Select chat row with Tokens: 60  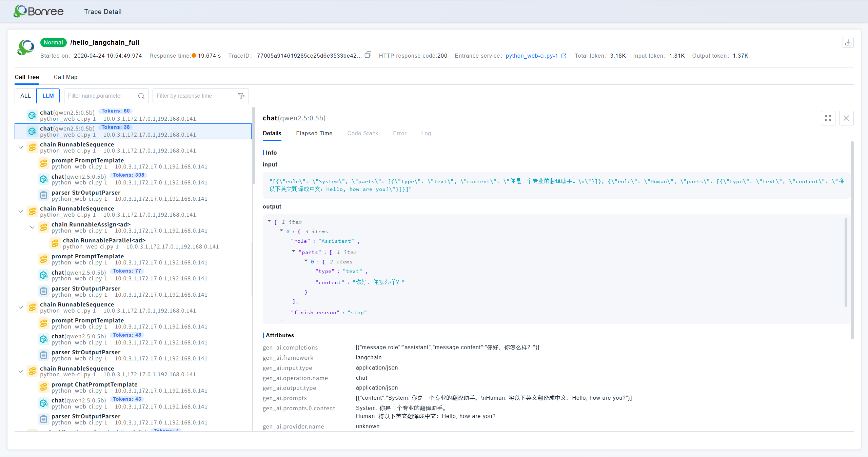pyautogui.click(x=133, y=115)
